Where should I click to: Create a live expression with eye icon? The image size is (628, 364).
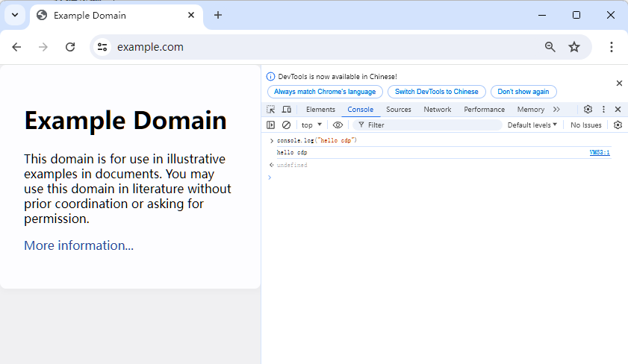(338, 125)
